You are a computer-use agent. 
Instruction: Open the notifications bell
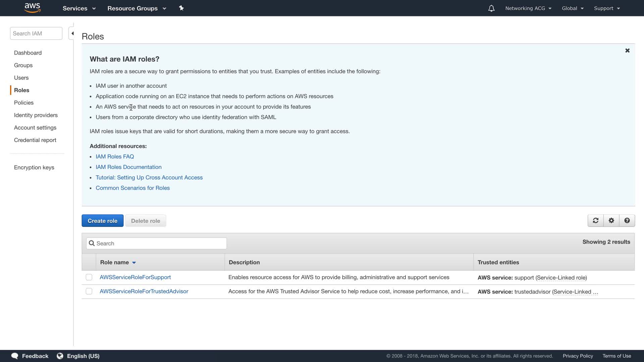click(491, 8)
